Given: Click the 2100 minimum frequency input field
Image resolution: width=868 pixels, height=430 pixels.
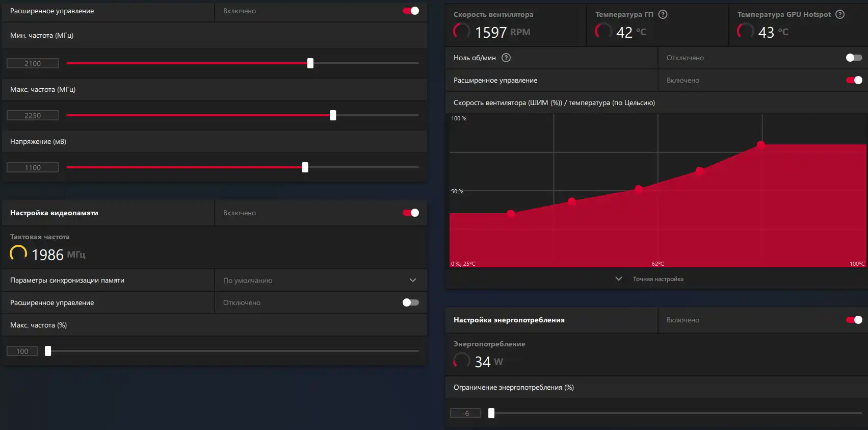Looking at the screenshot, I should (x=33, y=63).
